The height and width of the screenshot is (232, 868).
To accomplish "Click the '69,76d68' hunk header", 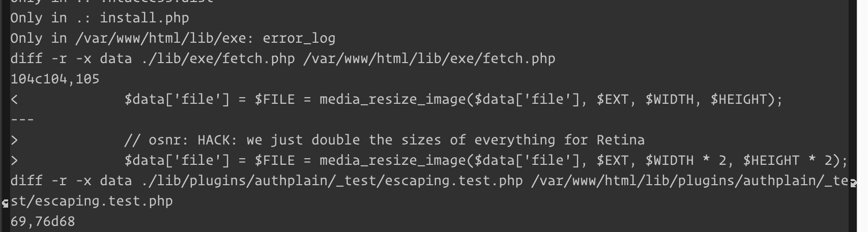I will point(43,222).
